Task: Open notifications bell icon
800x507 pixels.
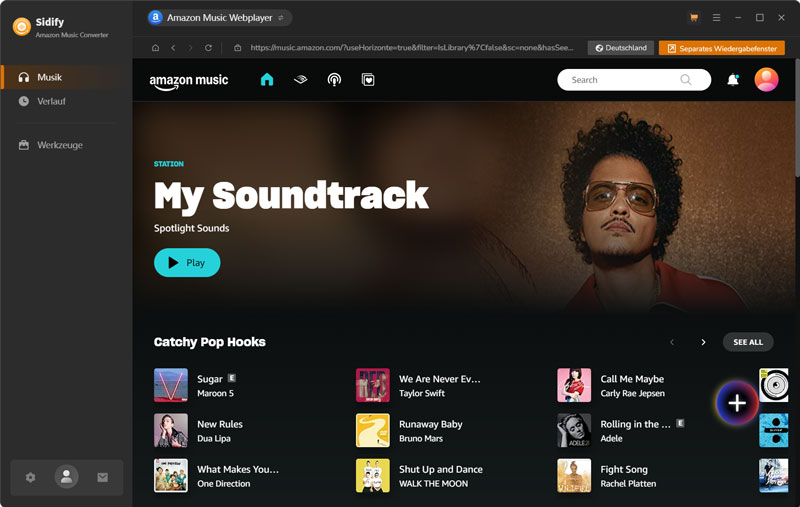Action: click(x=733, y=80)
